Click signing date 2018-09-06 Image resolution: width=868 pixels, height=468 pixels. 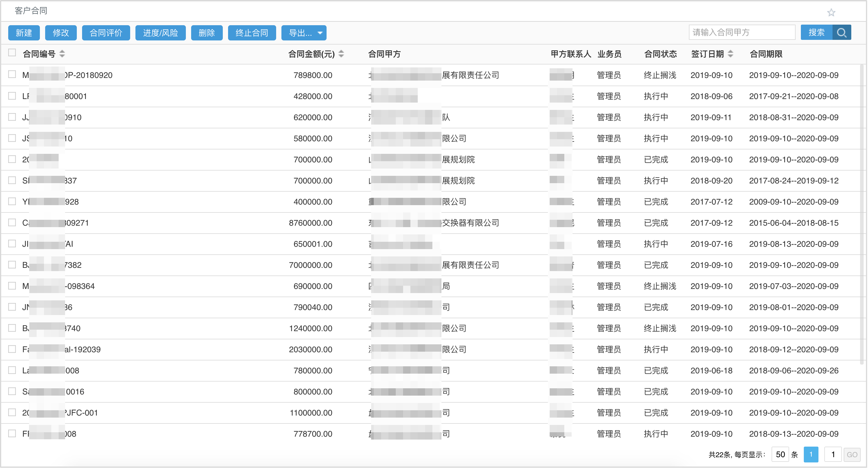tap(711, 96)
